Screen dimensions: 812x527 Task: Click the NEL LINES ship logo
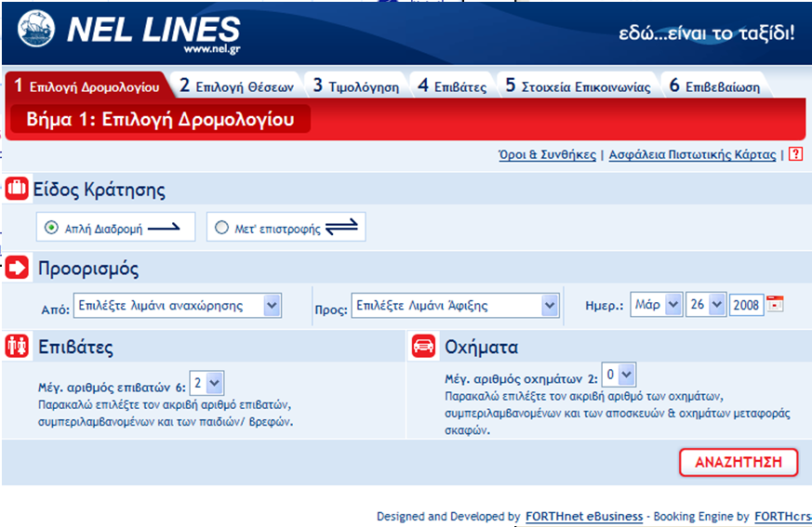click(35, 29)
